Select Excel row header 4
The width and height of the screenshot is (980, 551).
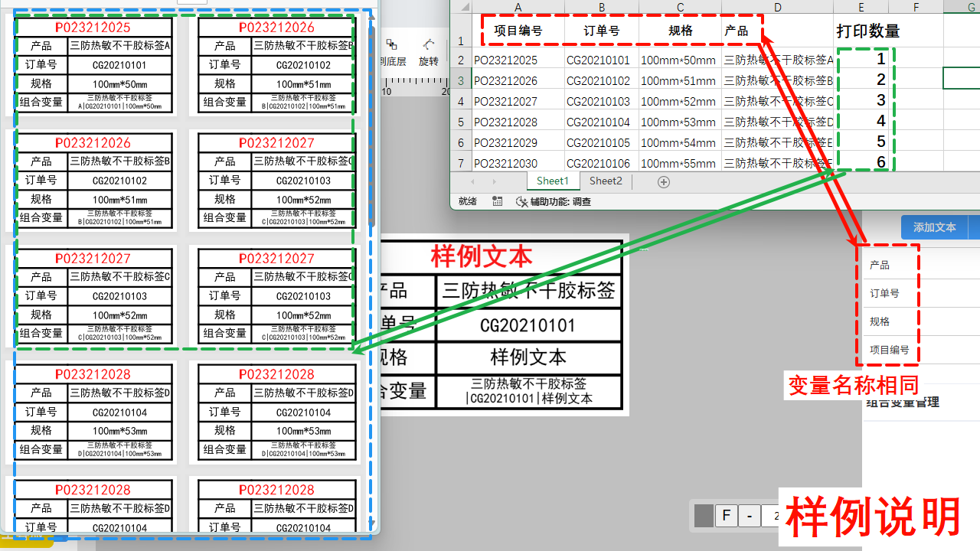[x=461, y=101]
